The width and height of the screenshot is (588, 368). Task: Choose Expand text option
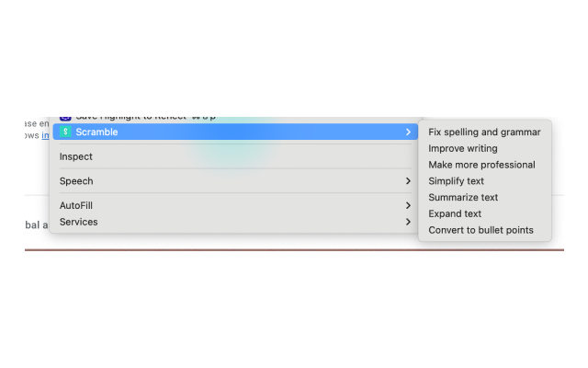[x=455, y=213]
